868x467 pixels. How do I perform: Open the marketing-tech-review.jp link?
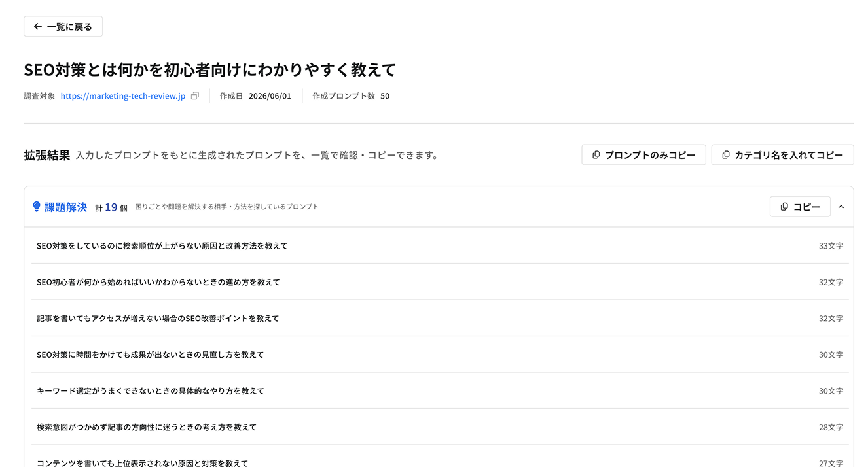pyautogui.click(x=123, y=96)
